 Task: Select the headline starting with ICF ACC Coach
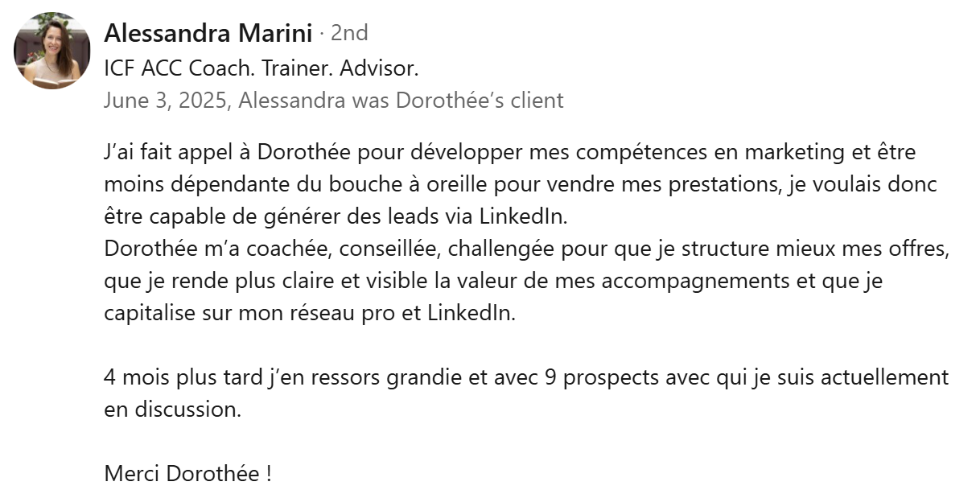[261, 68]
